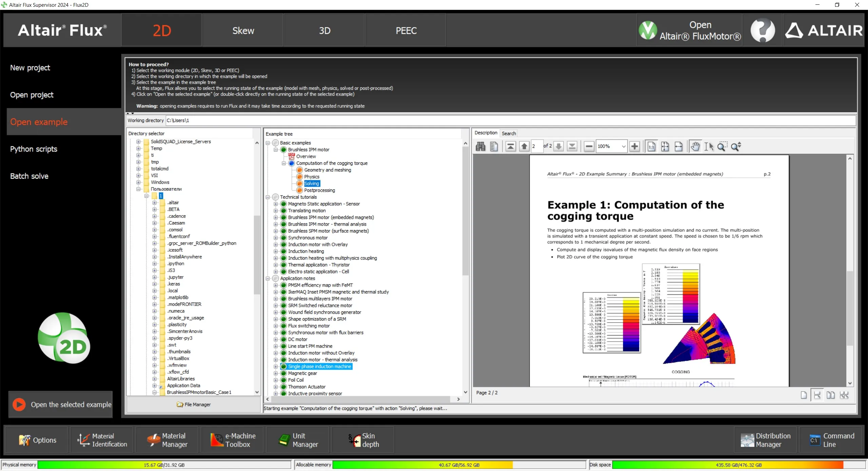Select the marquee zoom tool

point(722,146)
